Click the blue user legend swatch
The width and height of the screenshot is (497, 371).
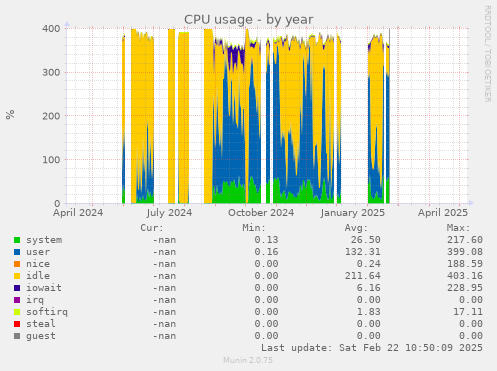point(17,252)
